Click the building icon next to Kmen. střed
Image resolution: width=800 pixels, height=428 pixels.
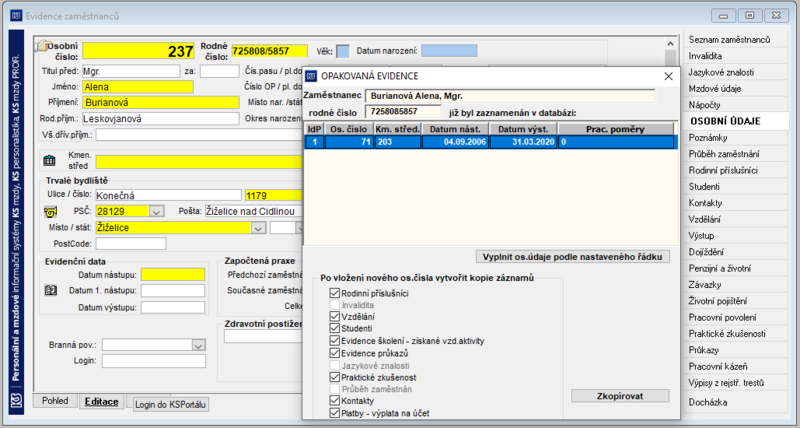pyautogui.click(x=49, y=161)
